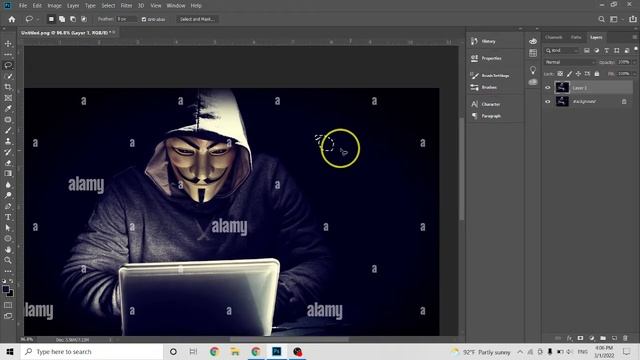Switch to the Channels tab
The width and height of the screenshot is (640, 360).
[x=553, y=37]
